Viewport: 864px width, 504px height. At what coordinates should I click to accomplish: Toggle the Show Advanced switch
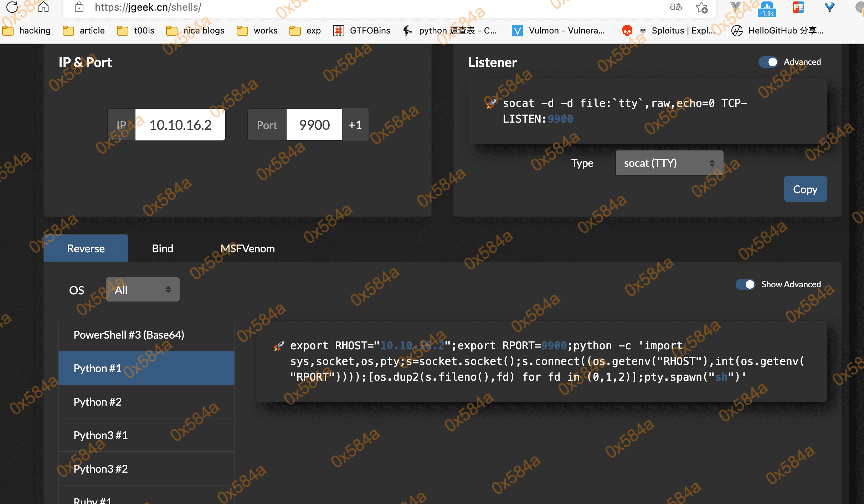[x=745, y=284]
